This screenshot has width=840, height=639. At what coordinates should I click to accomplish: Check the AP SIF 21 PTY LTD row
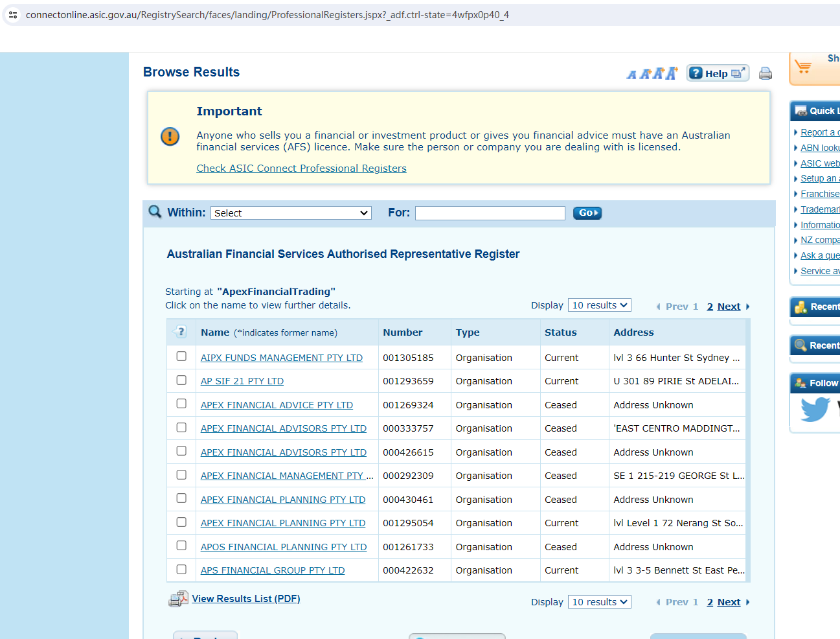[181, 380]
